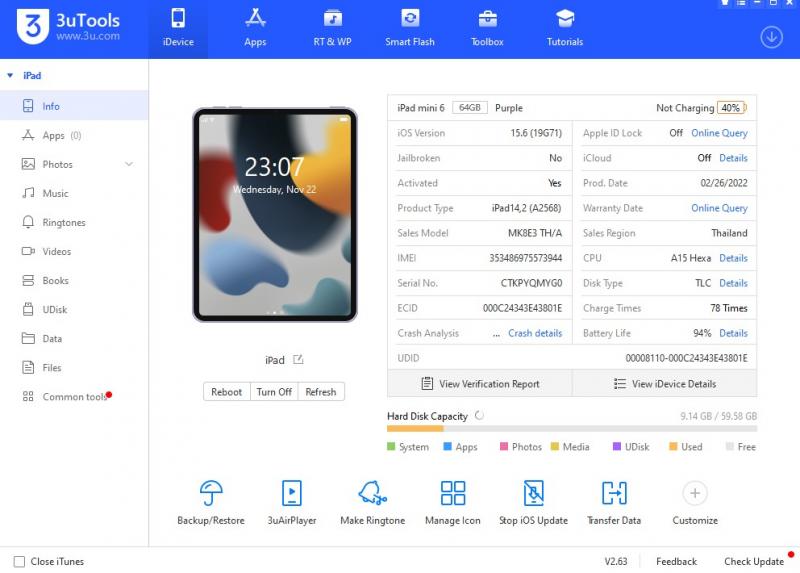Open UDisk in the sidebar

pos(74,310)
